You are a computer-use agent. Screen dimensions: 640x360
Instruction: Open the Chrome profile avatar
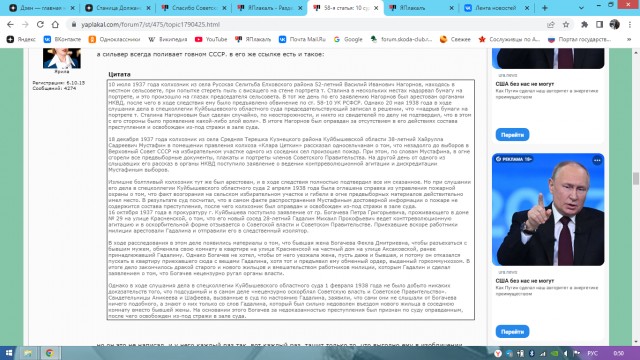click(614, 24)
